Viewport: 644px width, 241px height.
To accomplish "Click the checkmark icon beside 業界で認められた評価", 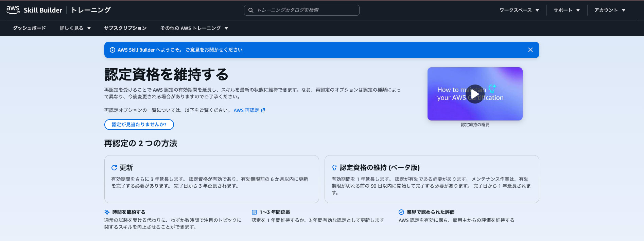I will coord(401,212).
